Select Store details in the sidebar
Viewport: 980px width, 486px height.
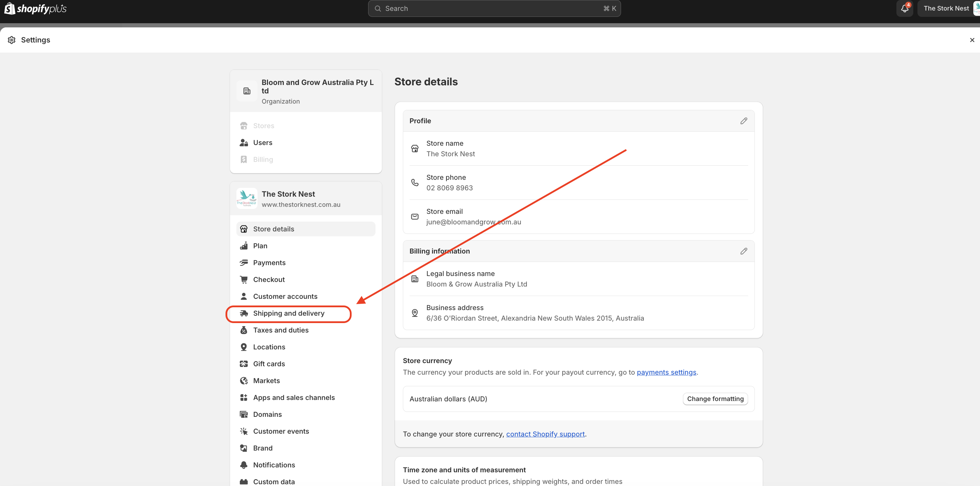(306, 229)
